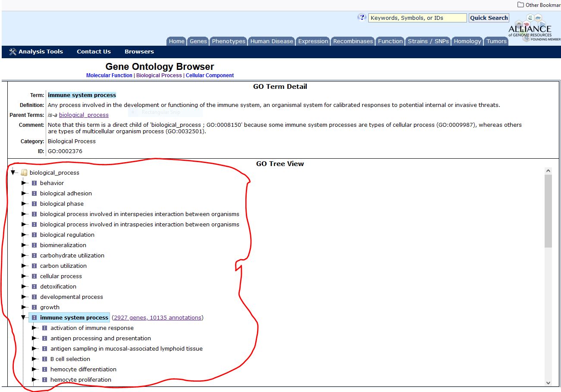Open the Browsers menu
The width and height of the screenshot is (561, 392).
139,51
